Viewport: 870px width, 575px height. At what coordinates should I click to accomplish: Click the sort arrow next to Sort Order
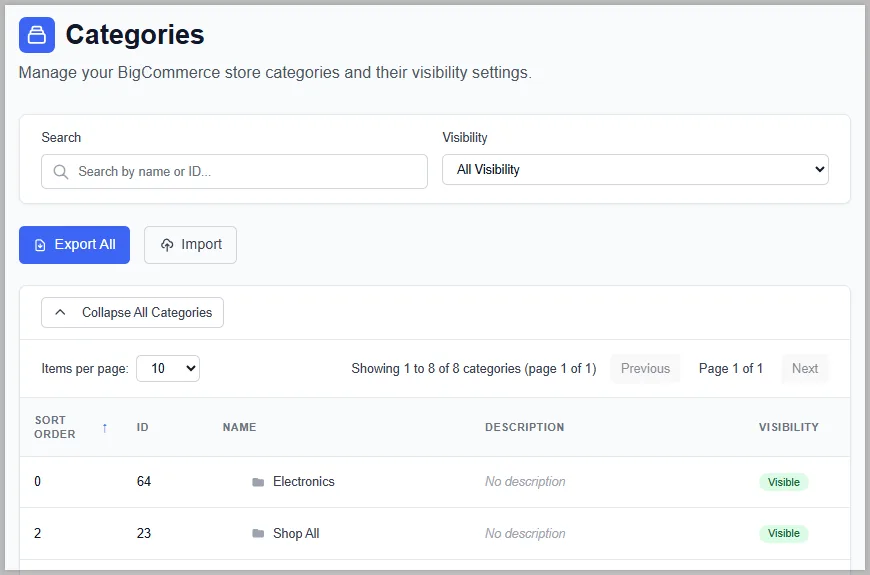(104, 427)
